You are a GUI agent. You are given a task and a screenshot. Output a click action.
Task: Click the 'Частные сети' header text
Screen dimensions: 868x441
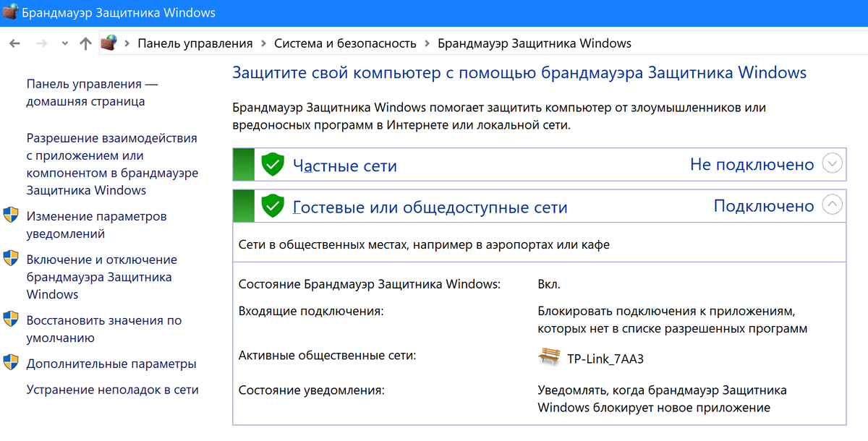point(345,166)
